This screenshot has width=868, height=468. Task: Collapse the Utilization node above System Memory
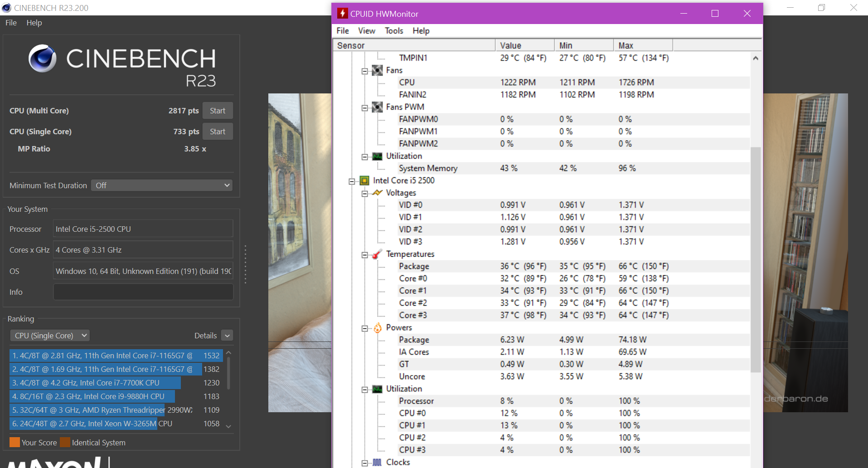point(364,157)
